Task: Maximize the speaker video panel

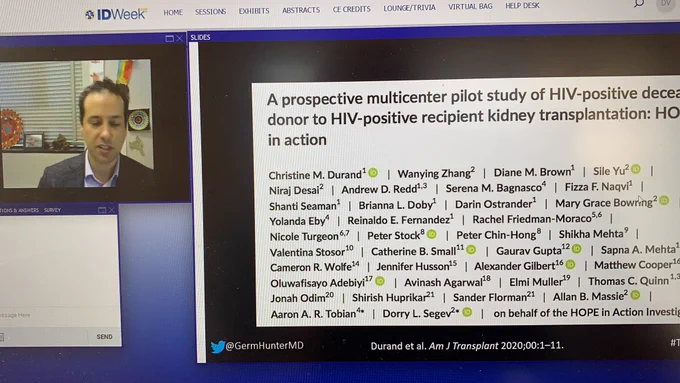Action: [170, 39]
